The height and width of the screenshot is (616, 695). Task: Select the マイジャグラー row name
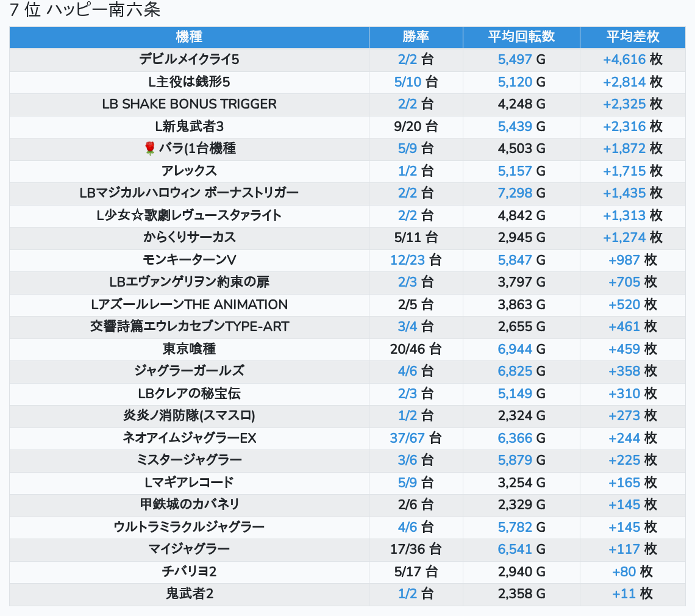point(189,549)
